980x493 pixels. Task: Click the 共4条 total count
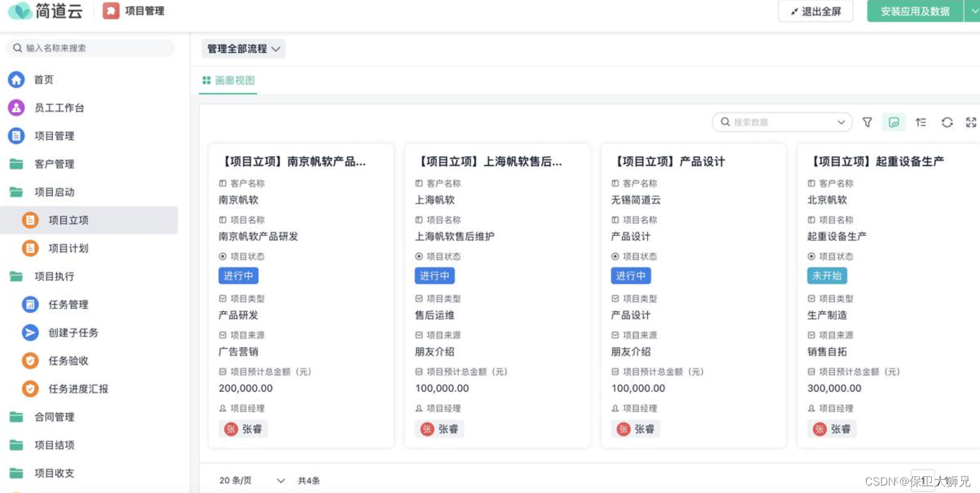[x=309, y=481]
